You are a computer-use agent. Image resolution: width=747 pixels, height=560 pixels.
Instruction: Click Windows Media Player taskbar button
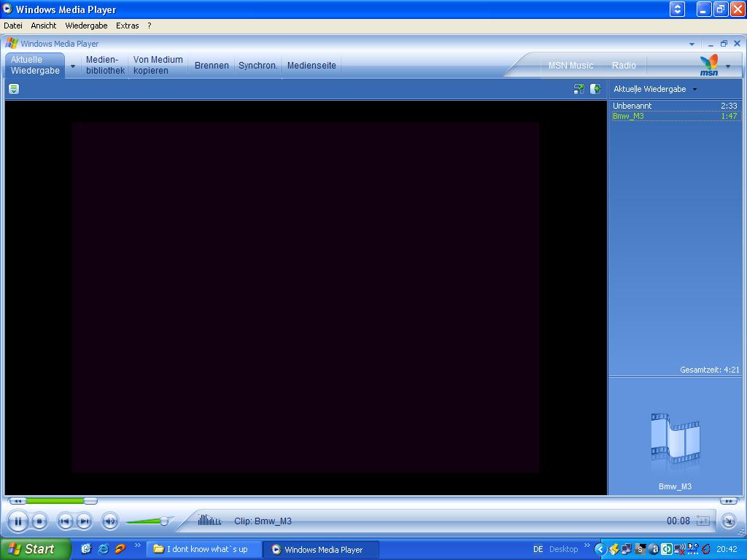(x=321, y=549)
